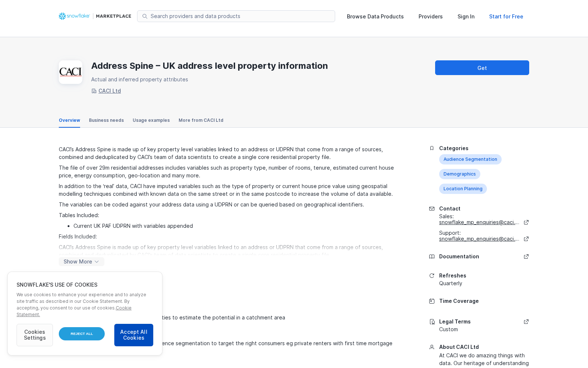Select the Location Planning category tag
Screen dimensions: 588x368
pos(463,189)
